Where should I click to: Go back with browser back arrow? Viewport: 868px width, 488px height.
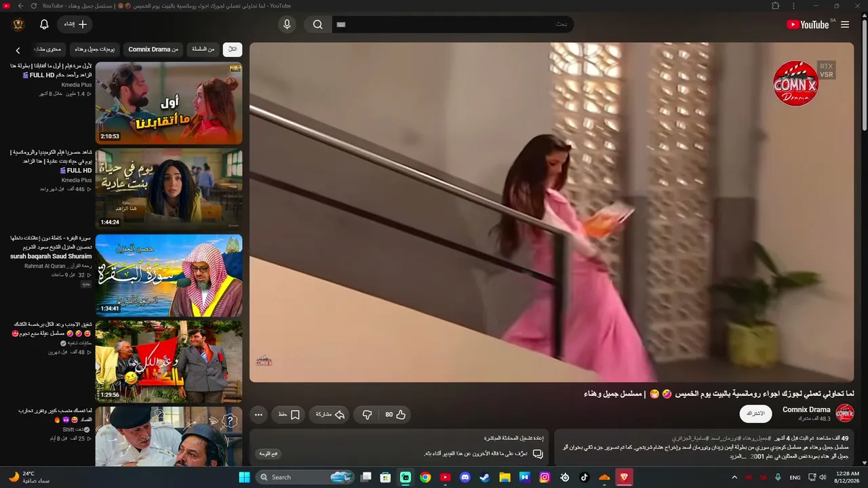(x=20, y=6)
